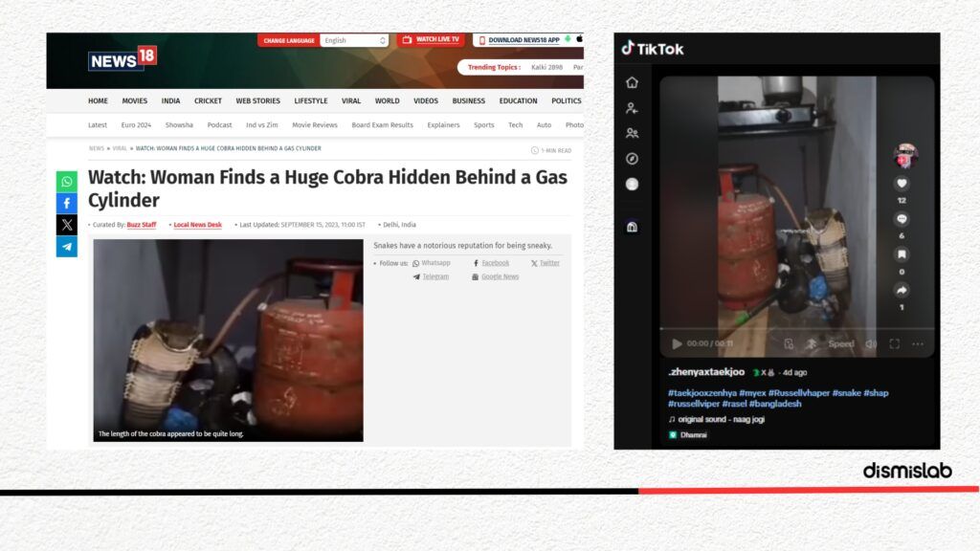Open the video Speed options

pyautogui.click(x=840, y=343)
